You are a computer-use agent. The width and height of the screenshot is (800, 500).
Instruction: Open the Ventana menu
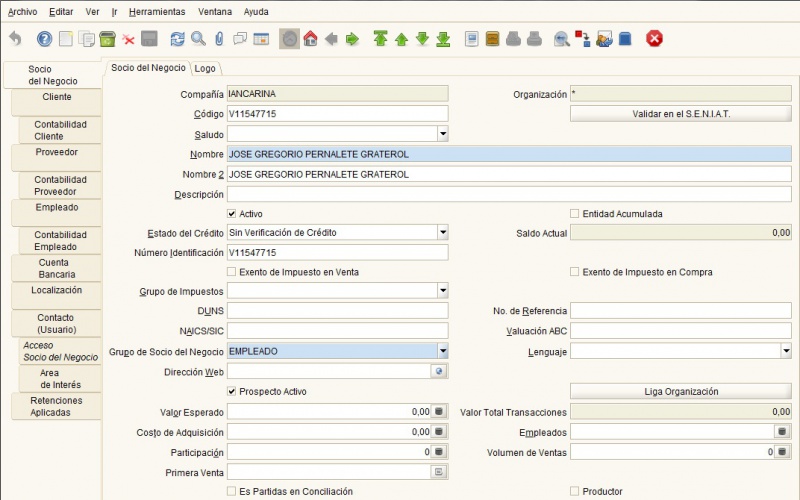[x=215, y=12]
